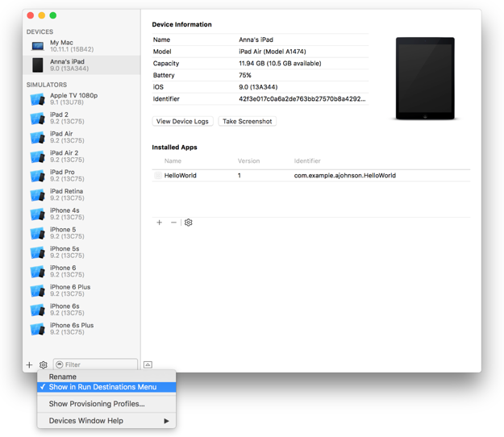504x437 pixels.
Task: Sort installed apps by Version column
Action: pos(249,161)
